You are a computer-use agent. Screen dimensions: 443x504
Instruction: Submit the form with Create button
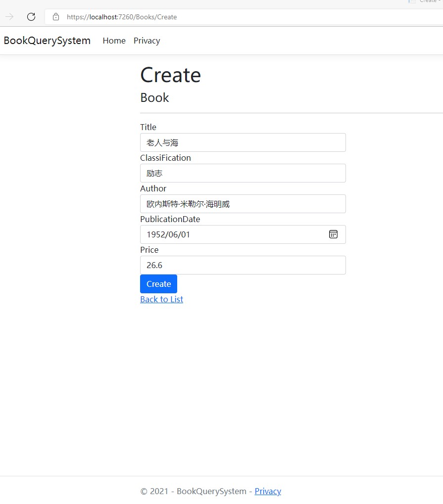click(158, 284)
